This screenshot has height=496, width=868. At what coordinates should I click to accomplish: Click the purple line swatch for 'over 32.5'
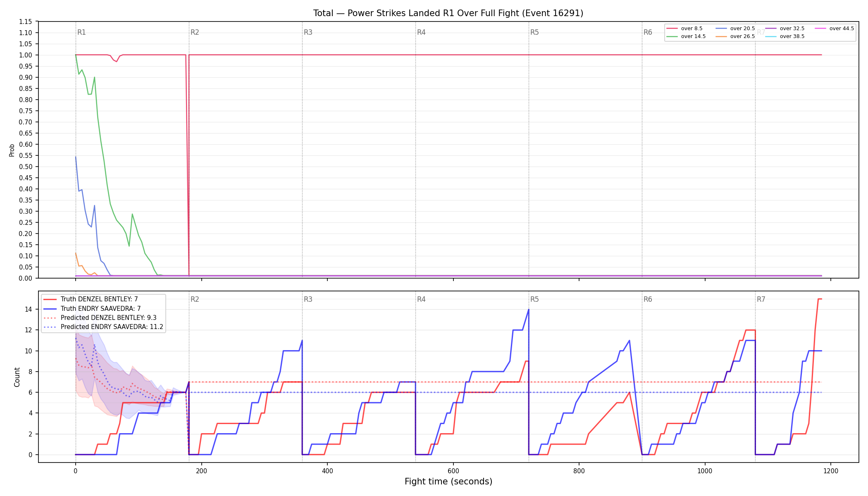coord(770,29)
